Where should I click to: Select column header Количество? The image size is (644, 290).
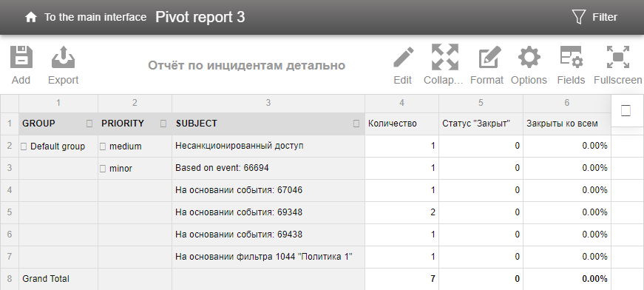401,124
